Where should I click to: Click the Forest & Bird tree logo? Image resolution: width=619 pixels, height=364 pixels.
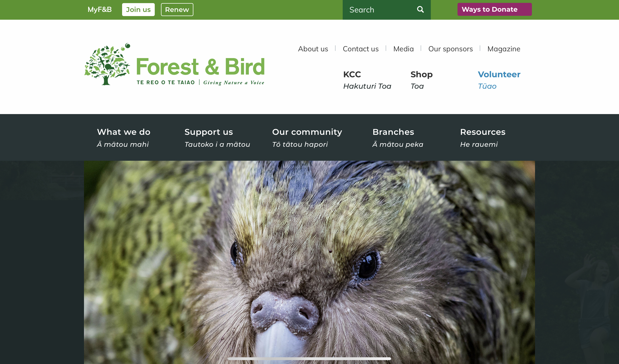point(107,65)
